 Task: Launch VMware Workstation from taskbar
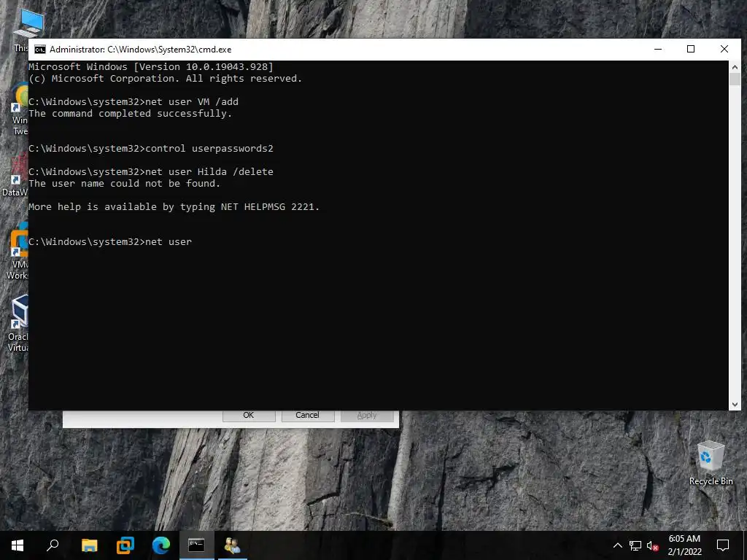(125, 545)
